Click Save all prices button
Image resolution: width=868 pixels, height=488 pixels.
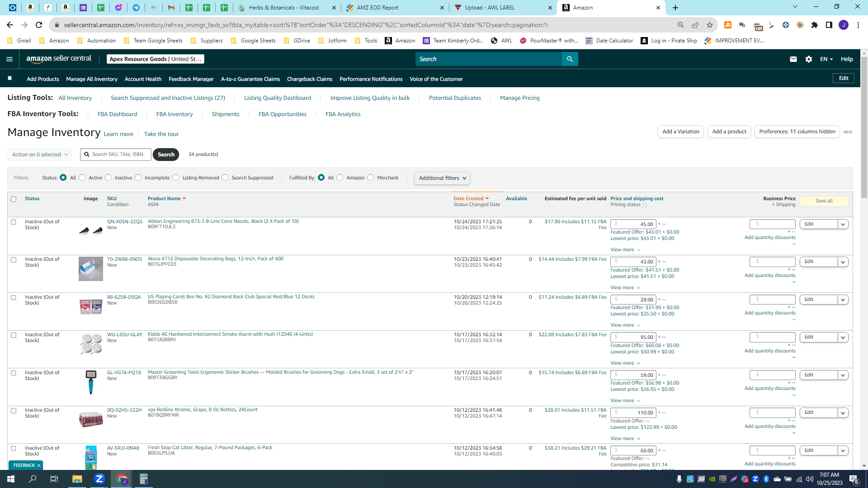[824, 201]
